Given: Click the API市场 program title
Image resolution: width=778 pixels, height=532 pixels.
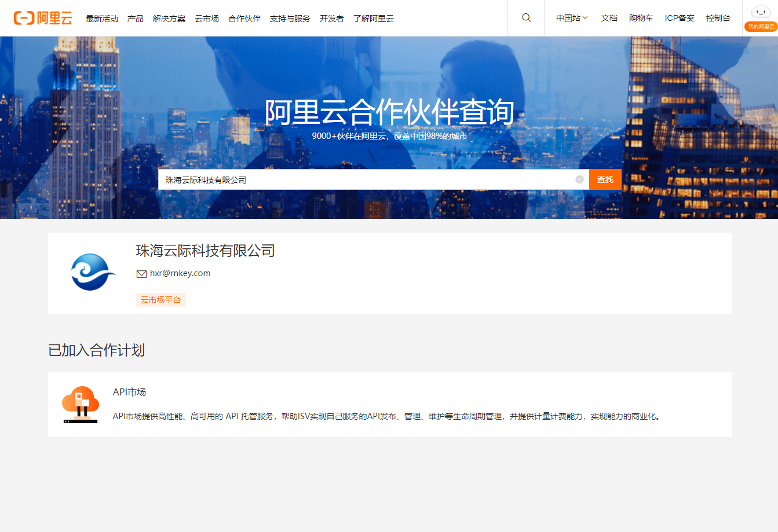Looking at the screenshot, I should (130, 392).
